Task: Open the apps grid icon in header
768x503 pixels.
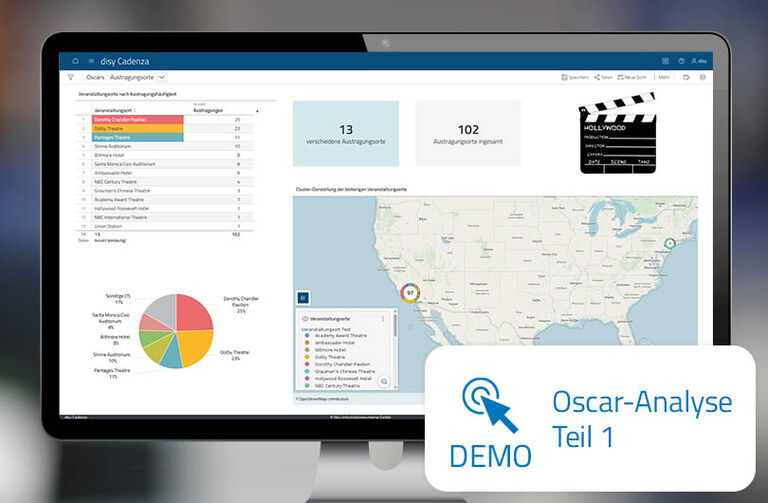Action: 665,61
